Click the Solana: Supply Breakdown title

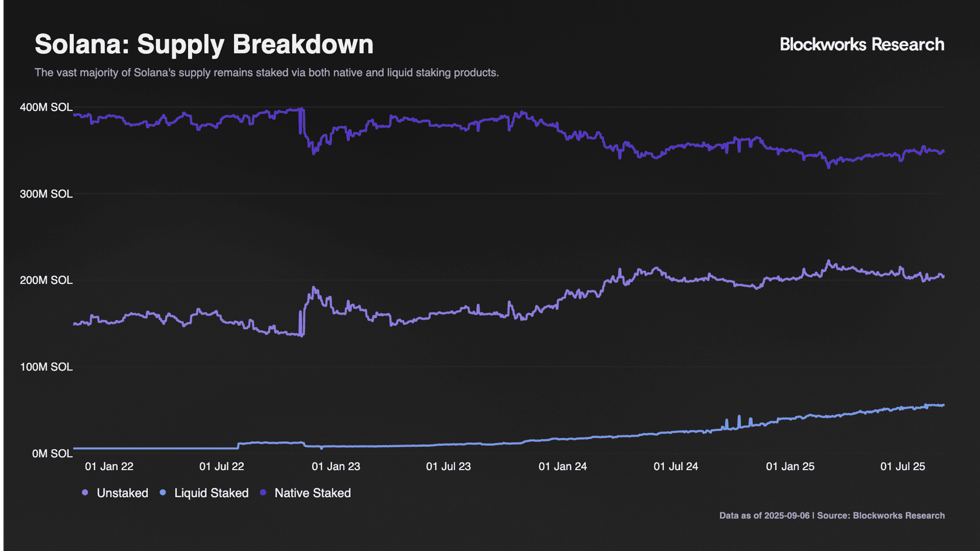[204, 44]
